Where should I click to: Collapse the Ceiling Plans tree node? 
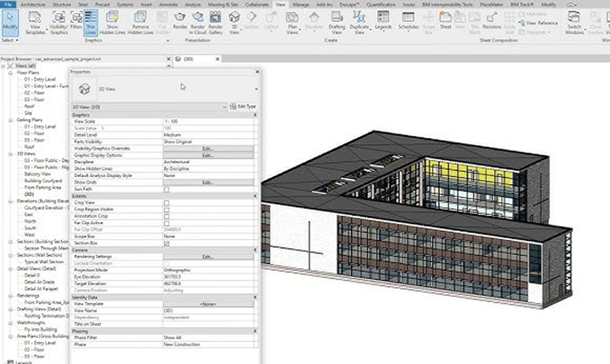[x=11, y=120]
